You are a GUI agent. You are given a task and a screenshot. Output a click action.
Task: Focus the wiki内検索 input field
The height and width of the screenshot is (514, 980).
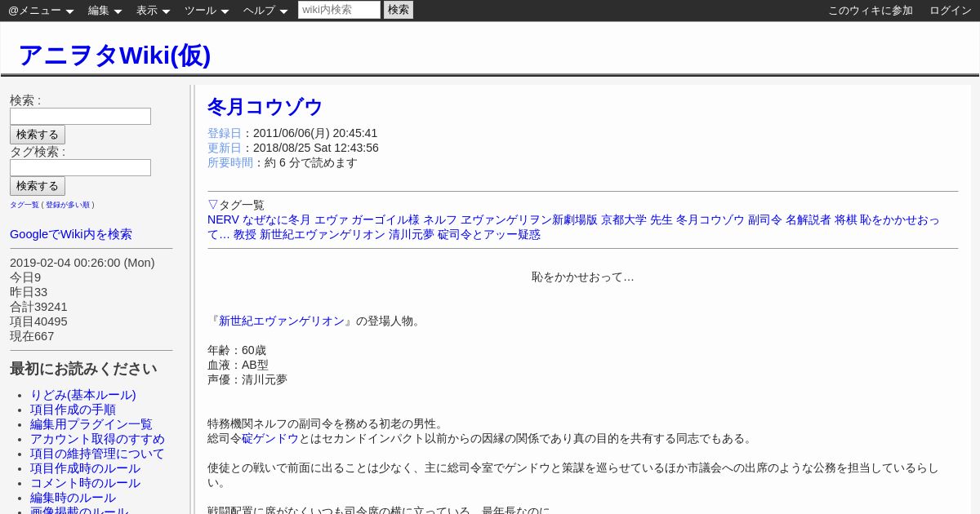pyautogui.click(x=339, y=10)
